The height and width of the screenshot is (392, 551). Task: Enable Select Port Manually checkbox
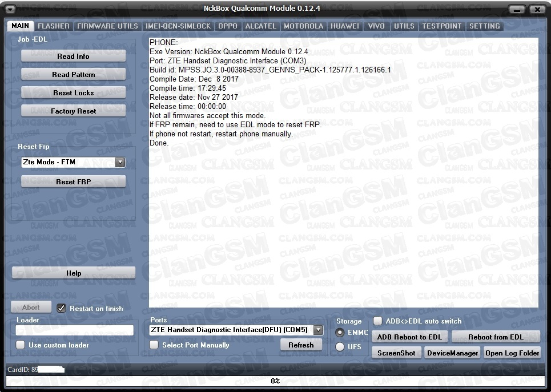(154, 345)
